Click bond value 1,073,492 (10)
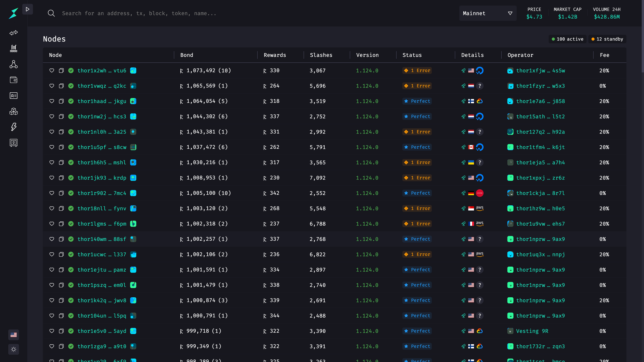The image size is (644, 362). [x=209, y=70]
